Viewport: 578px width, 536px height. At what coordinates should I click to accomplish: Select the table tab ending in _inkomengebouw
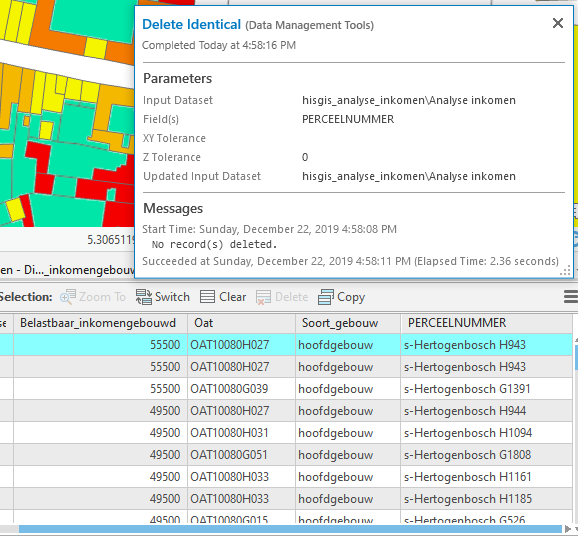click(67, 270)
